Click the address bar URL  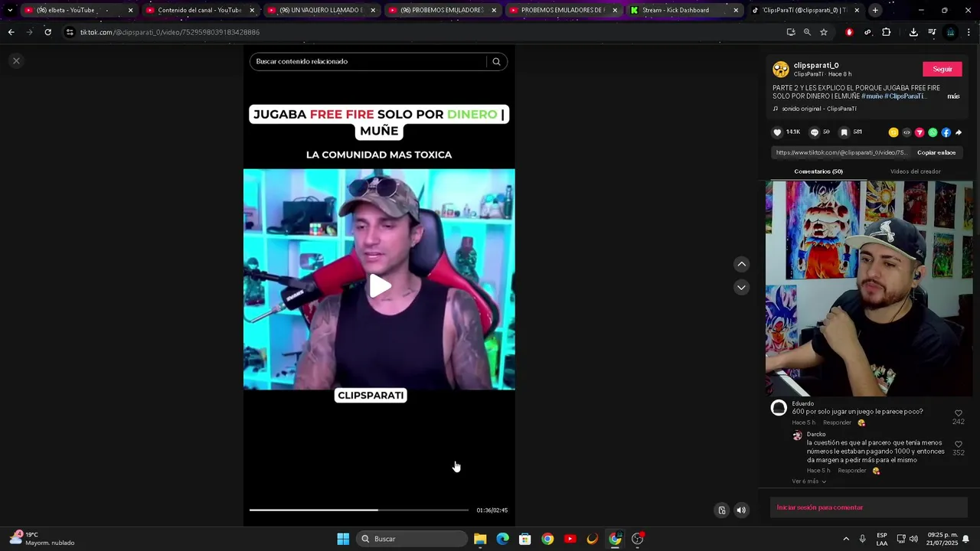170,32
